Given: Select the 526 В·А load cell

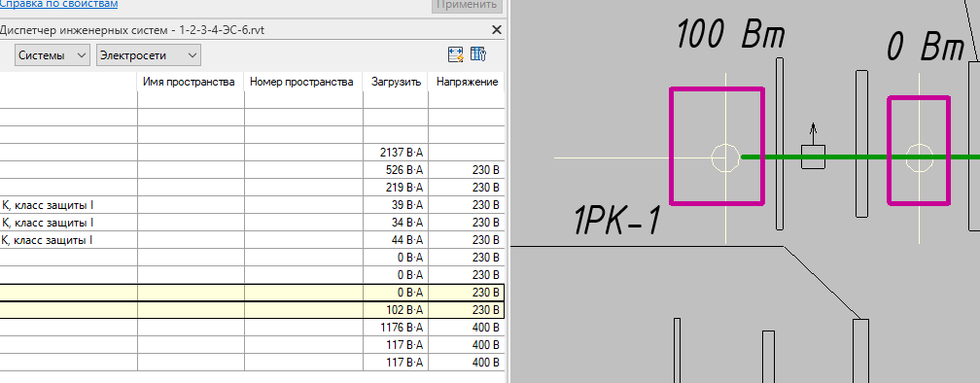Looking at the screenshot, I should coord(396,170).
